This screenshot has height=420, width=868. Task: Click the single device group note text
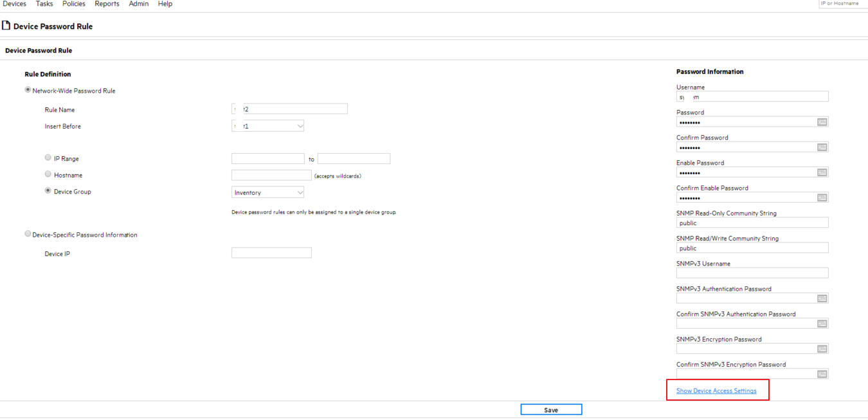tap(314, 212)
